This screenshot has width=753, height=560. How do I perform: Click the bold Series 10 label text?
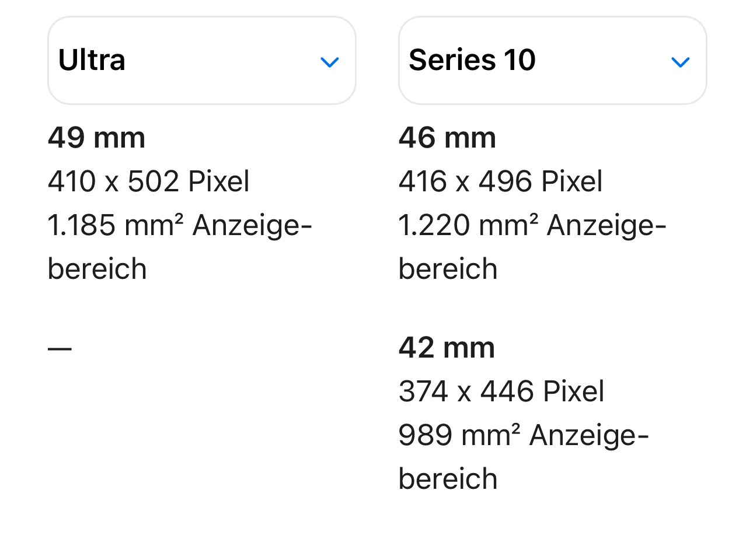click(472, 60)
